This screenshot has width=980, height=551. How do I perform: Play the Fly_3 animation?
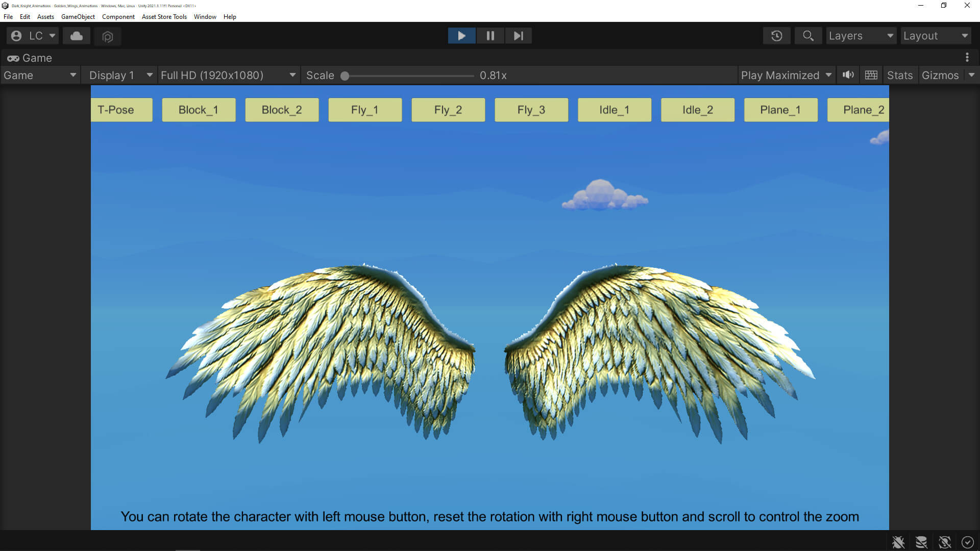[531, 110]
